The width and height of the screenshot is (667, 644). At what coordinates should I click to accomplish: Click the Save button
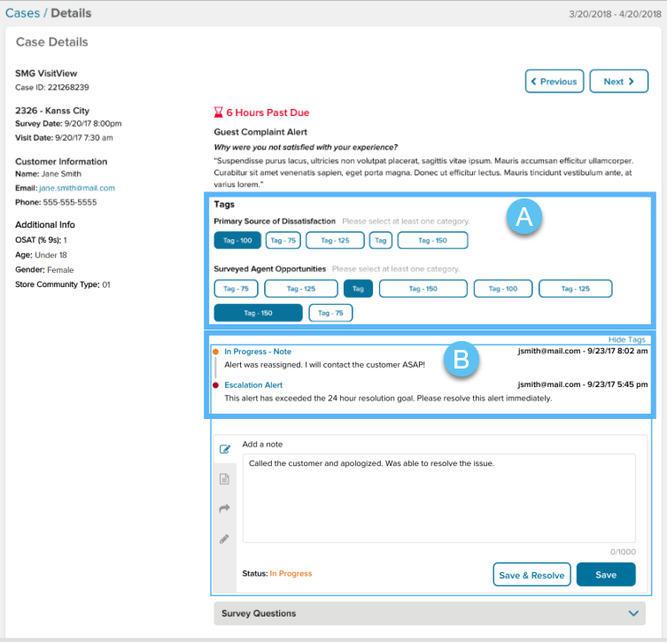(x=606, y=575)
